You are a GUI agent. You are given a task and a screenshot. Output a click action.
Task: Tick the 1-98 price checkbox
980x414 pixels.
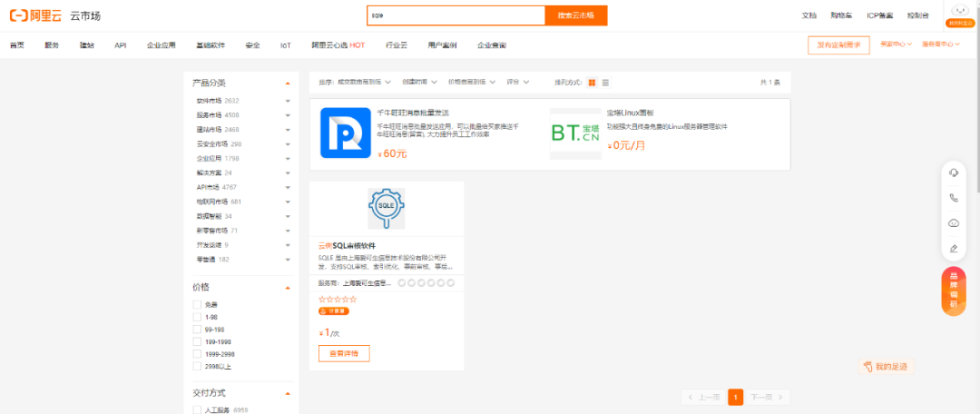[198, 317]
